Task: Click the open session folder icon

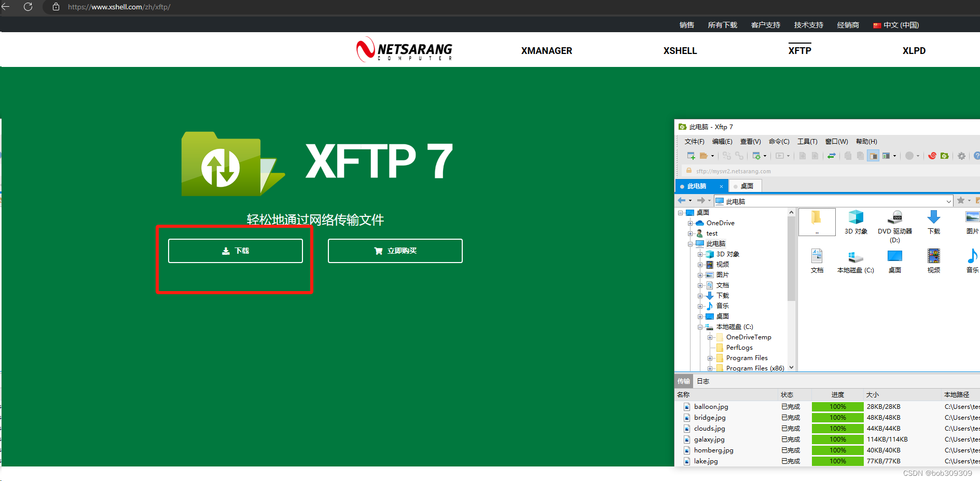Action: click(704, 156)
